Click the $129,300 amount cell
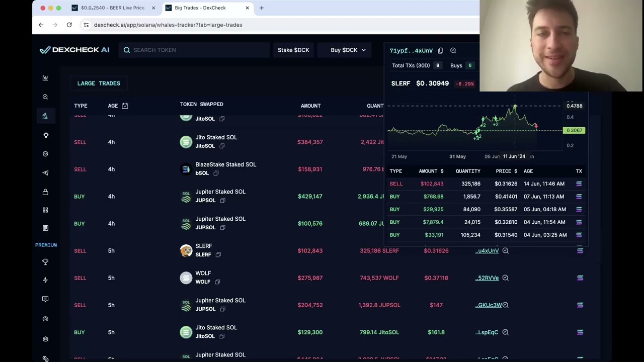 310,332
